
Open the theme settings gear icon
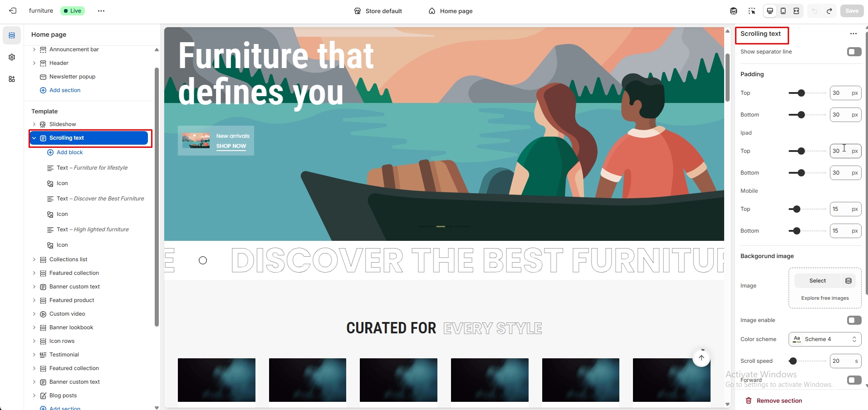pos(12,57)
